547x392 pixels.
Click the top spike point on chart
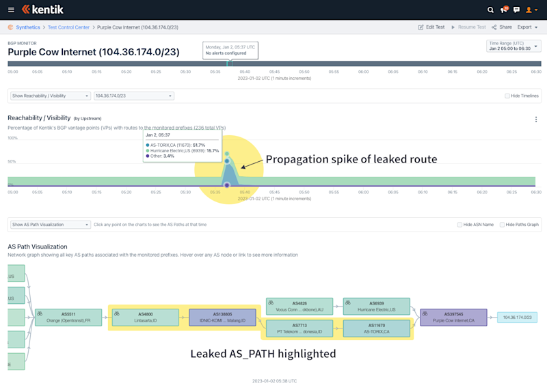point(227,154)
